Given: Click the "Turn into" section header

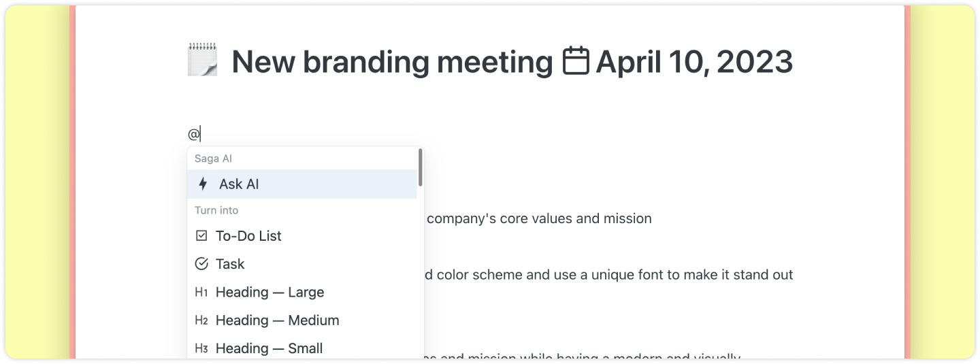Looking at the screenshot, I should point(216,210).
